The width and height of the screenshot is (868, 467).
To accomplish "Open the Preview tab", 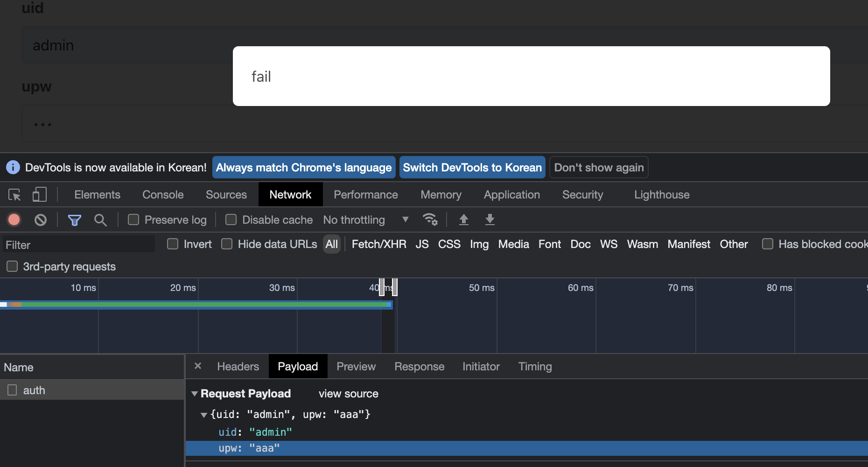I will [x=356, y=367].
